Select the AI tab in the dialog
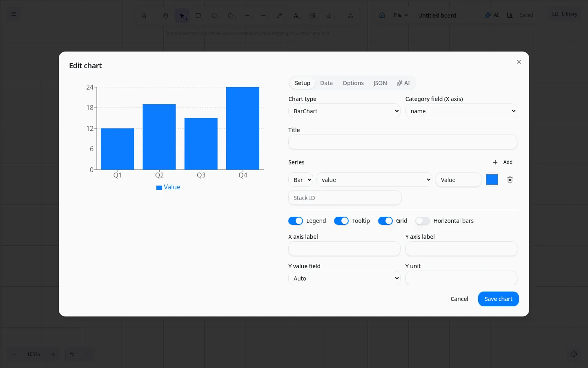The height and width of the screenshot is (368, 588). coord(403,83)
